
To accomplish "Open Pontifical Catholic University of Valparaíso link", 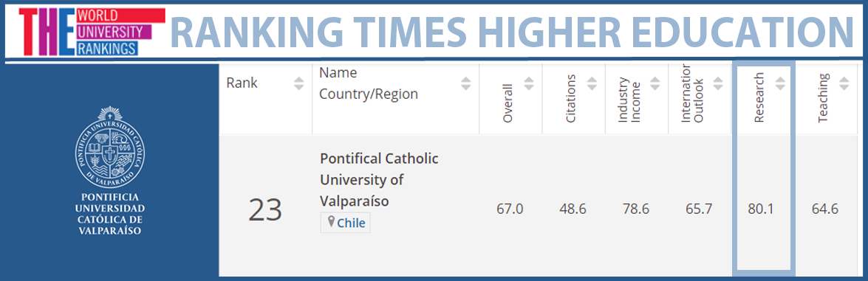I will 379,180.
